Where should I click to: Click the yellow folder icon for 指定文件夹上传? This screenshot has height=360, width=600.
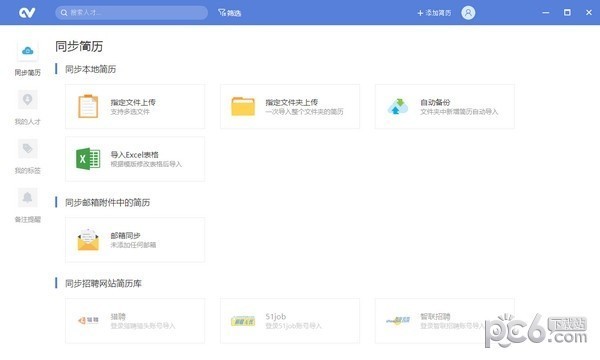(243, 106)
